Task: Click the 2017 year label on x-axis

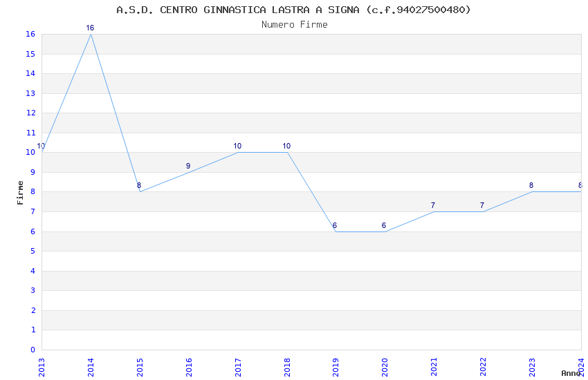Action: point(238,368)
